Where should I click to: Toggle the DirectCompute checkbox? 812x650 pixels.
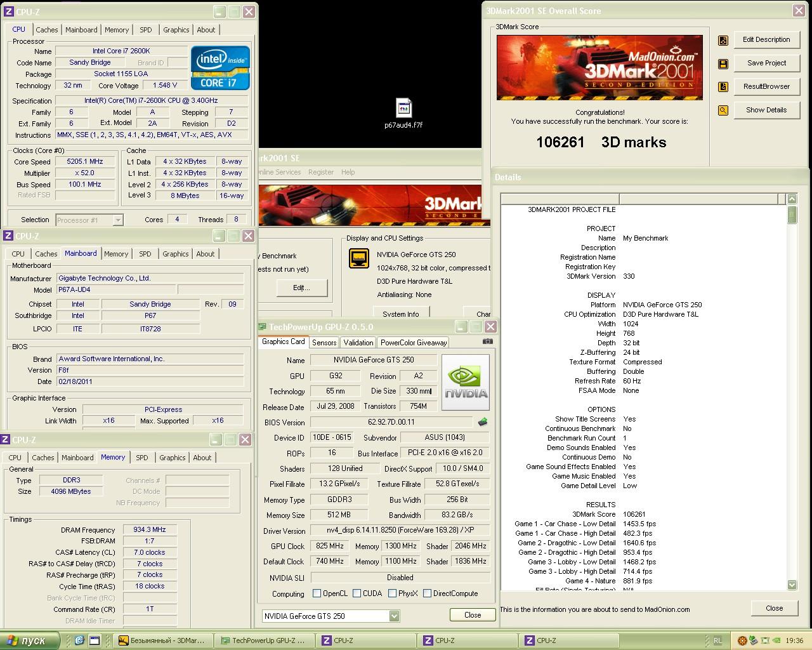click(428, 594)
